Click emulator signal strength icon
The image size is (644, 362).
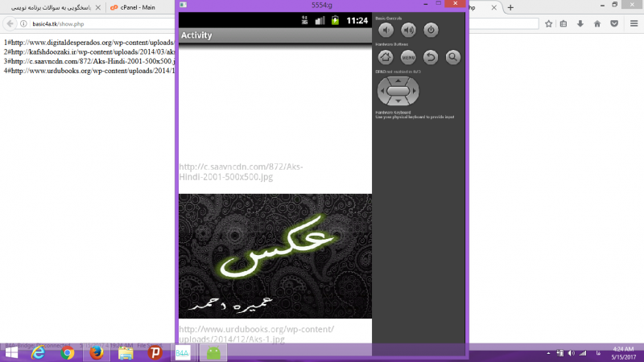point(320,20)
